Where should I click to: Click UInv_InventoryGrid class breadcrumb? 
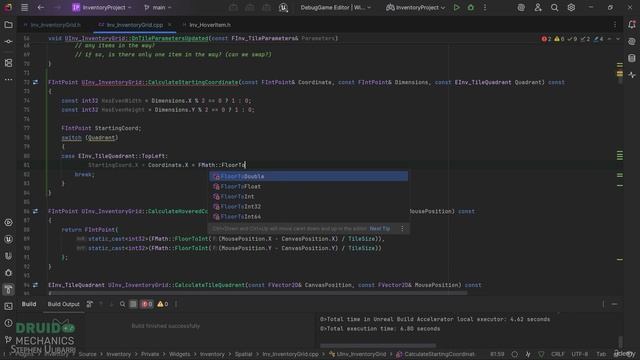(x=358, y=354)
